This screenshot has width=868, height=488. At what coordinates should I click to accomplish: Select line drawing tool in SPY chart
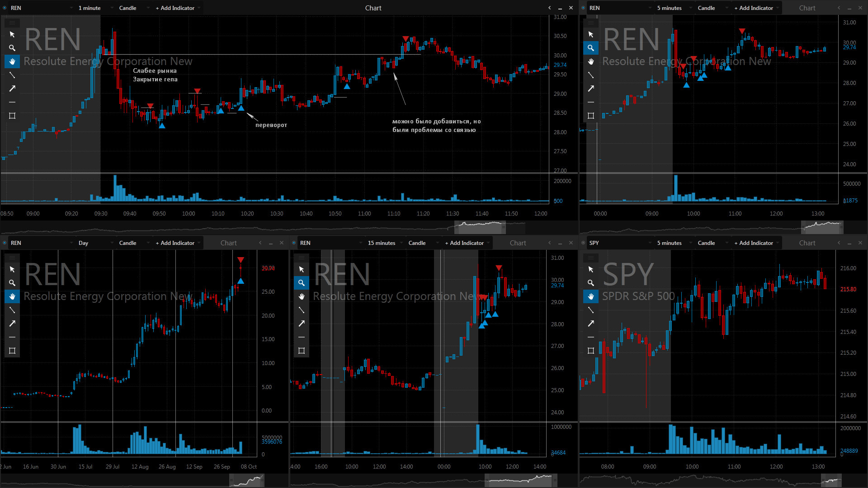click(591, 310)
